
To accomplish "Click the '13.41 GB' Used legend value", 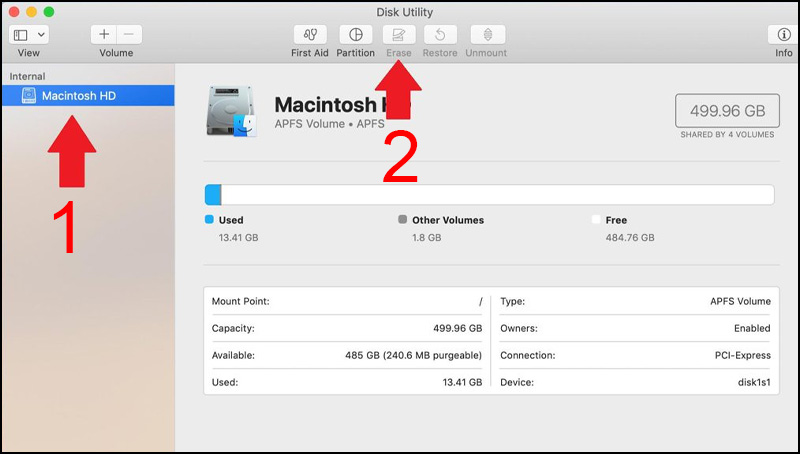I will click(x=238, y=238).
